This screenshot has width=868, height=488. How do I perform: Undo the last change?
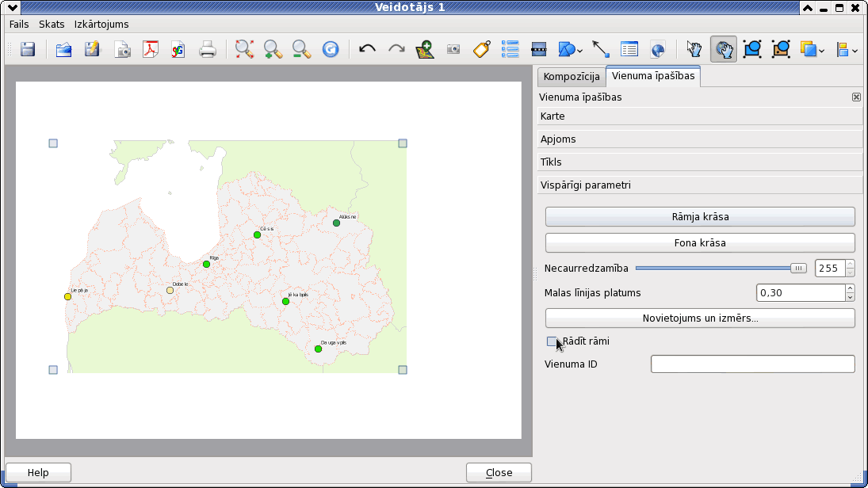pyautogui.click(x=367, y=49)
